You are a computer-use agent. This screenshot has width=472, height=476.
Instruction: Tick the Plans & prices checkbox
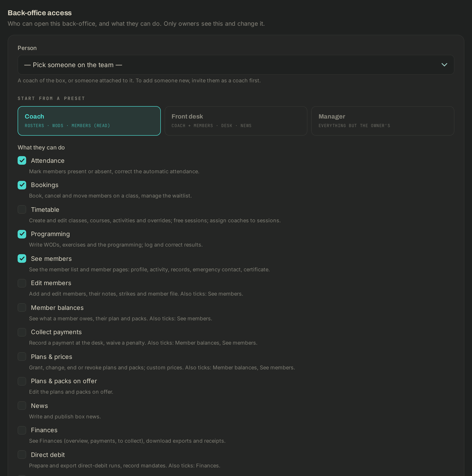coord(22,356)
